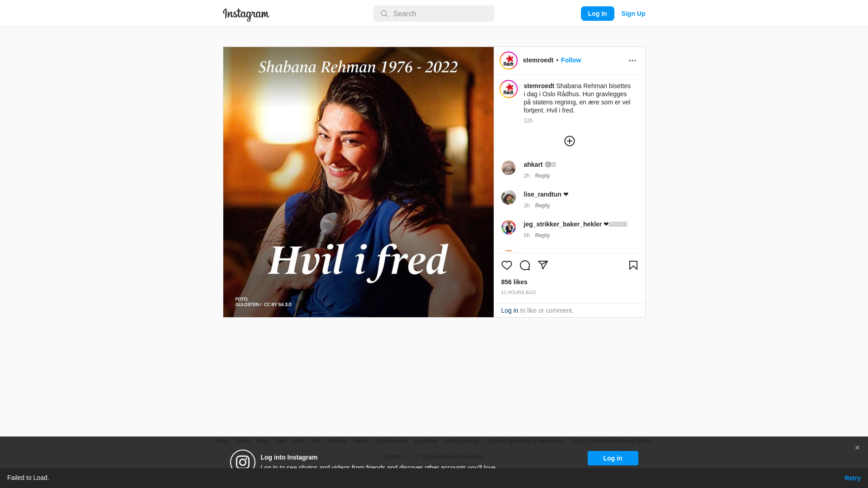Viewport: 868px width, 488px height.
Task: Focus the Search field
Action: coord(434,14)
